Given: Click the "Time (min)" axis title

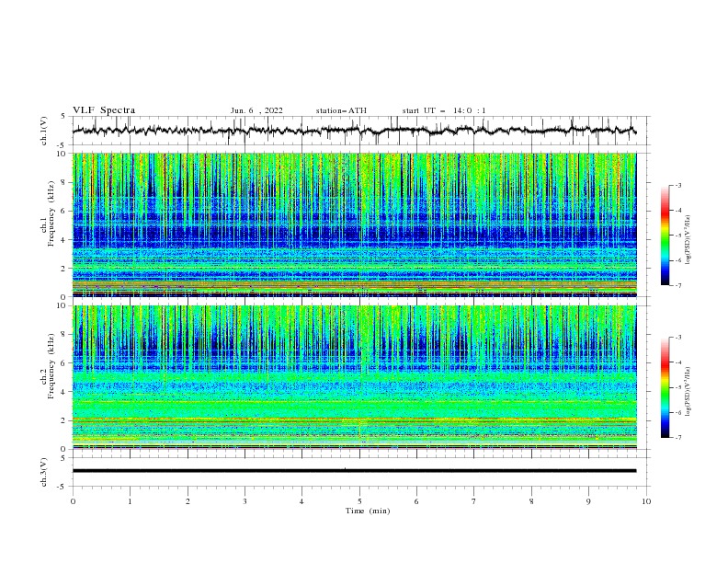Looking at the screenshot, I should (368, 511).
